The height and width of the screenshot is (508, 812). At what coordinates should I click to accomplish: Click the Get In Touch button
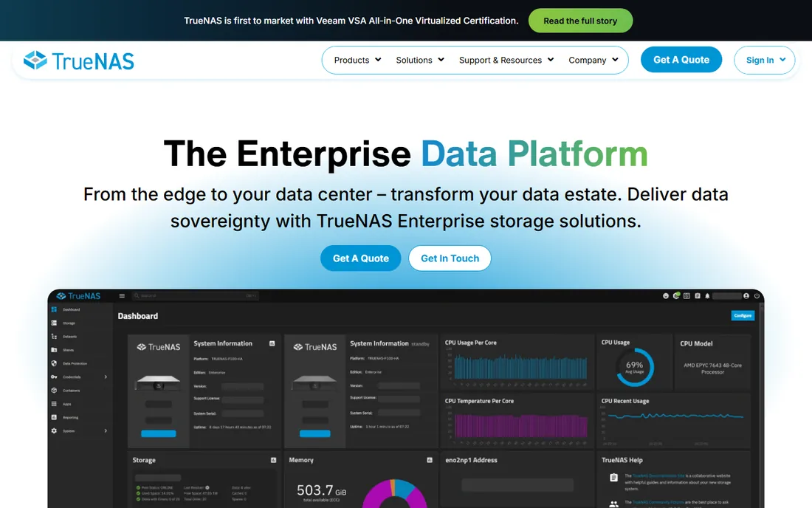point(450,258)
